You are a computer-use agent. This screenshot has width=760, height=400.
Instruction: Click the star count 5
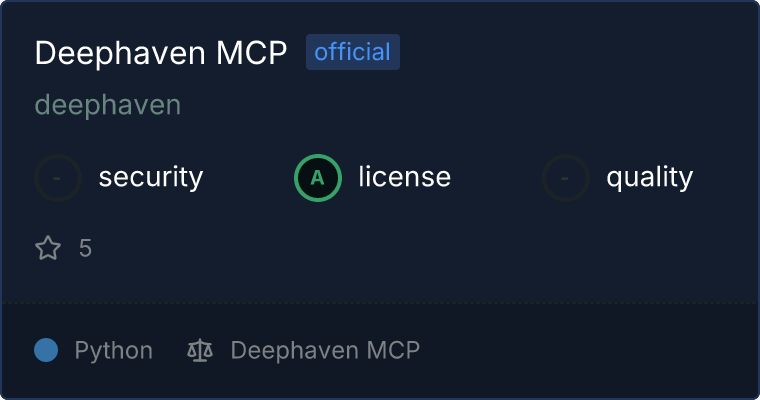[x=85, y=248]
